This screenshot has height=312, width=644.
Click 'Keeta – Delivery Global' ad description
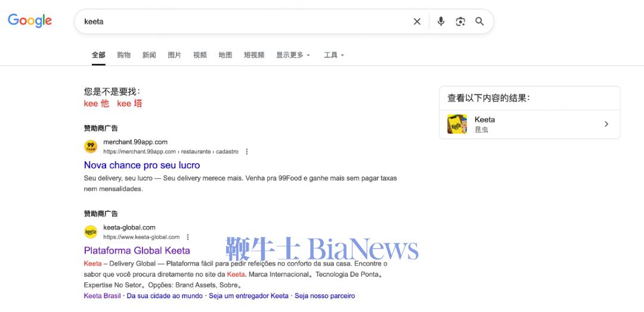236,274
